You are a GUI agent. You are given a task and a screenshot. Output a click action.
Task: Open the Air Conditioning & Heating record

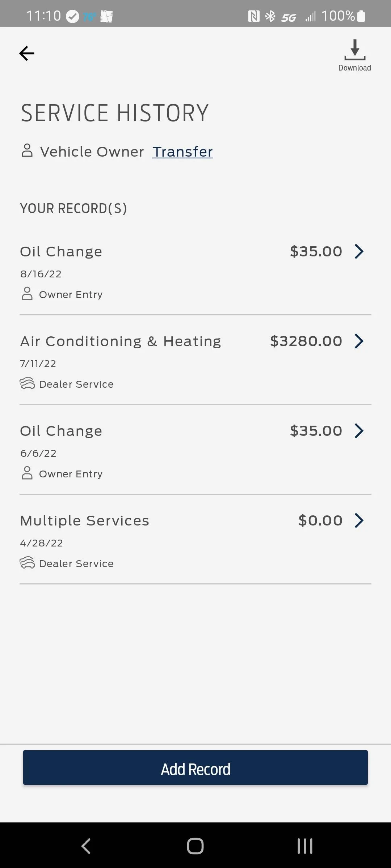(121, 341)
